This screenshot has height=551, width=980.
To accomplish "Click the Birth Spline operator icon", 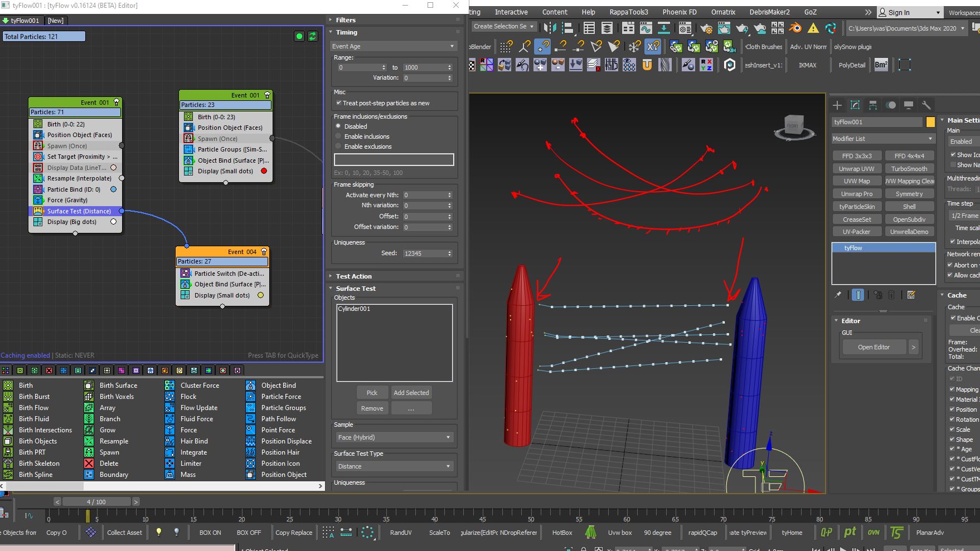I will click(x=8, y=475).
